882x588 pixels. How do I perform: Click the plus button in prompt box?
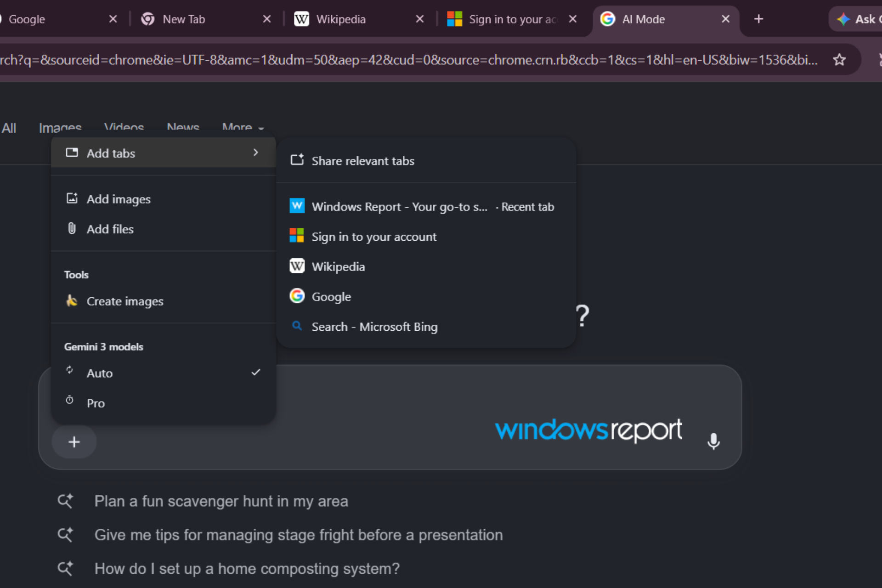pos(74,442)
